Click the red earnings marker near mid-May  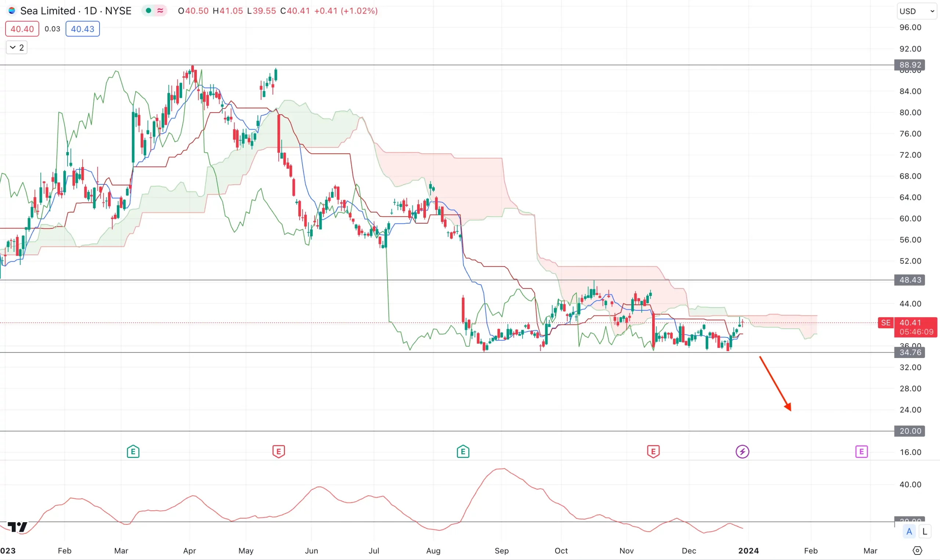point(279,451)
